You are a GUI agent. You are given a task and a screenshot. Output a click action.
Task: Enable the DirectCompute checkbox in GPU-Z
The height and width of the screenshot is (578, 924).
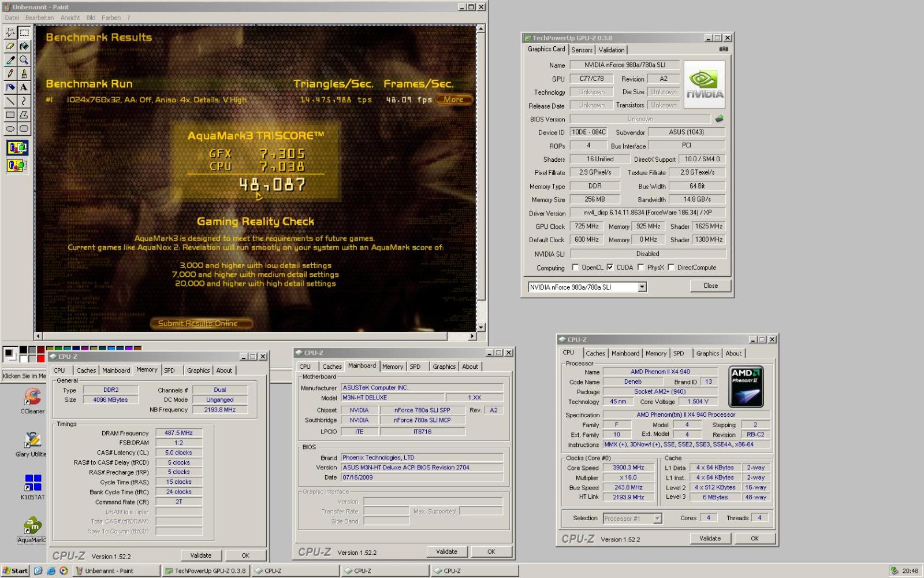click(x=671, y=267)
